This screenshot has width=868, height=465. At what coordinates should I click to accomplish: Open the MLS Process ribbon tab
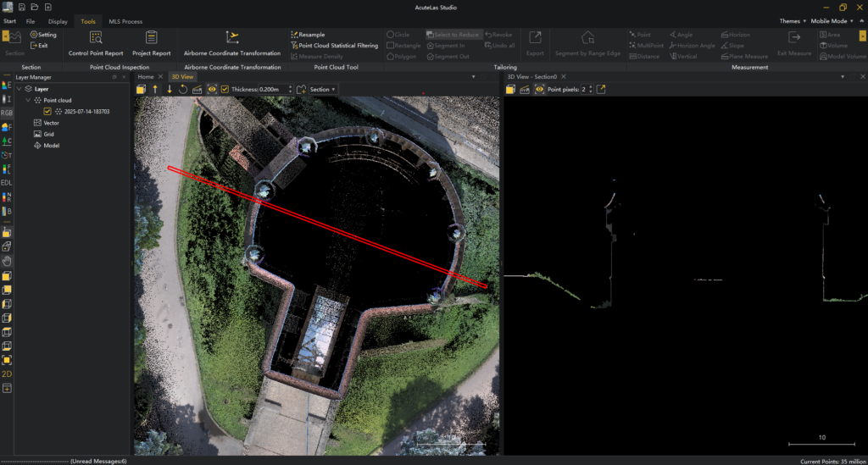click(125, 21)
